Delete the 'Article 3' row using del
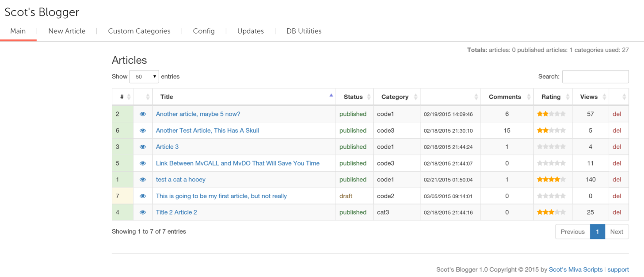This screenshot has width=644, height=277. tap(617, 147)
